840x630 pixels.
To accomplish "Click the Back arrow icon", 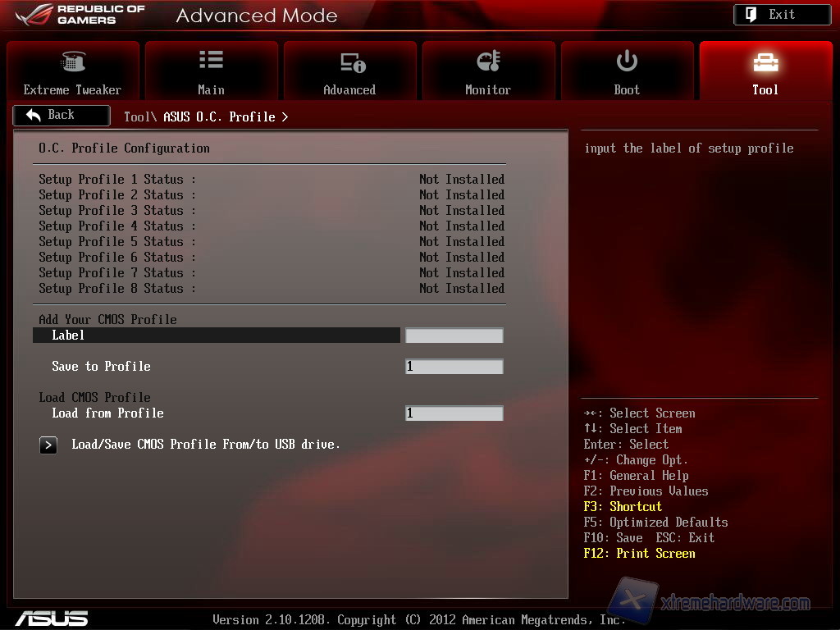I will click(34, 116).
